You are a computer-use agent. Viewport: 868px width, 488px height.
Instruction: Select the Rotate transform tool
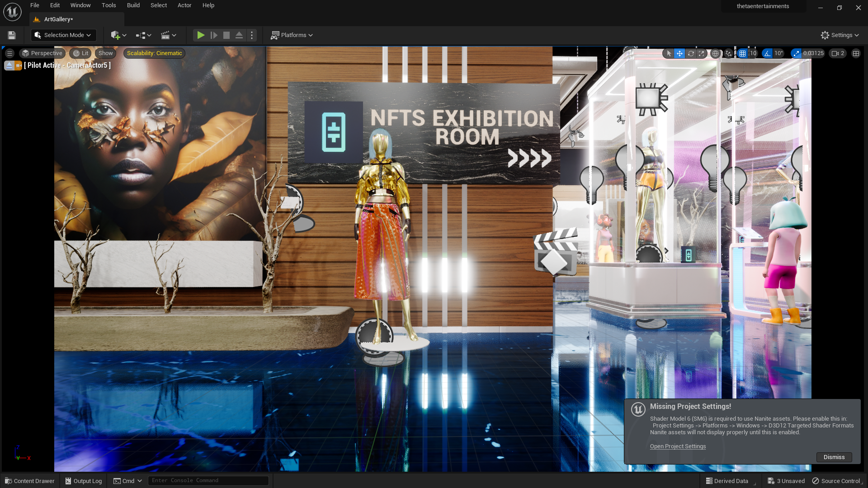(x=691, y=53)
